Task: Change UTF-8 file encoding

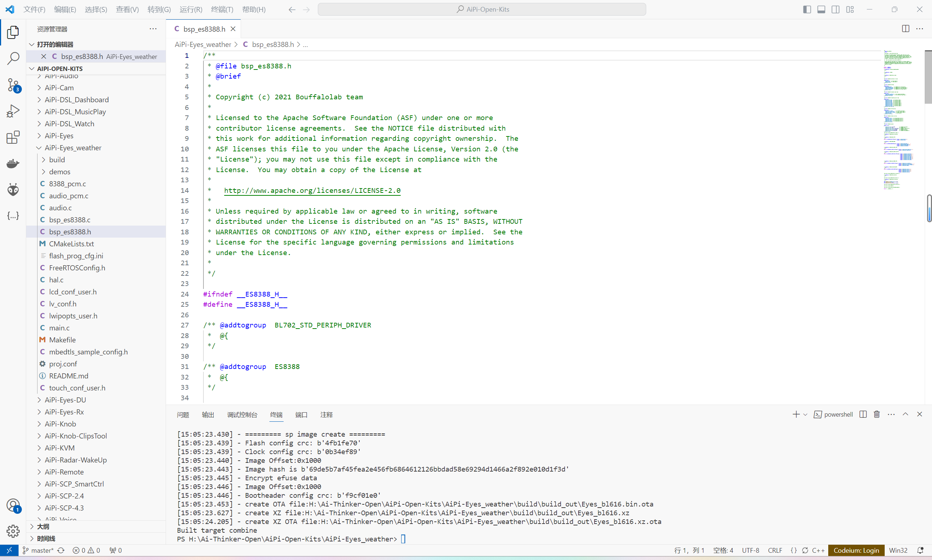Action: (x=750, y=550)
